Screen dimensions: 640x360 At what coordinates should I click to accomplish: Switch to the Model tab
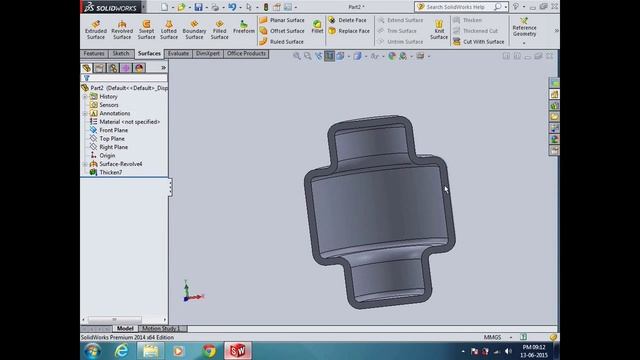(125, 329)
